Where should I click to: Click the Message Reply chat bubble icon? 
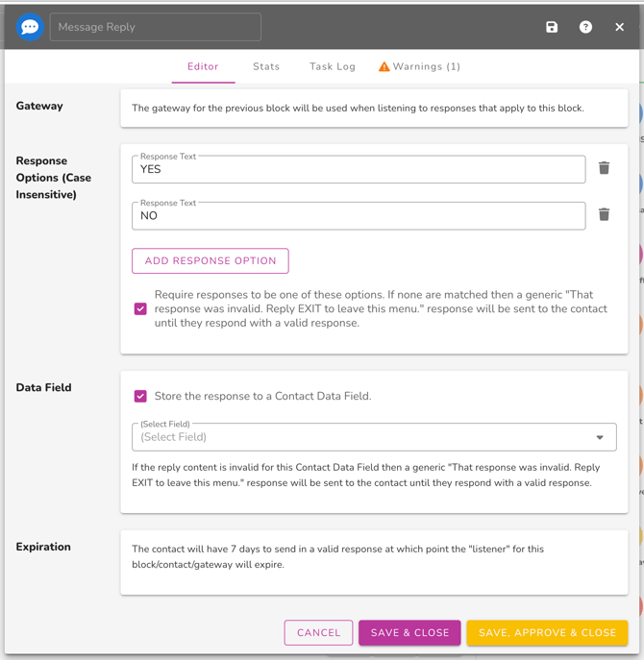click(x=30, y=27)
